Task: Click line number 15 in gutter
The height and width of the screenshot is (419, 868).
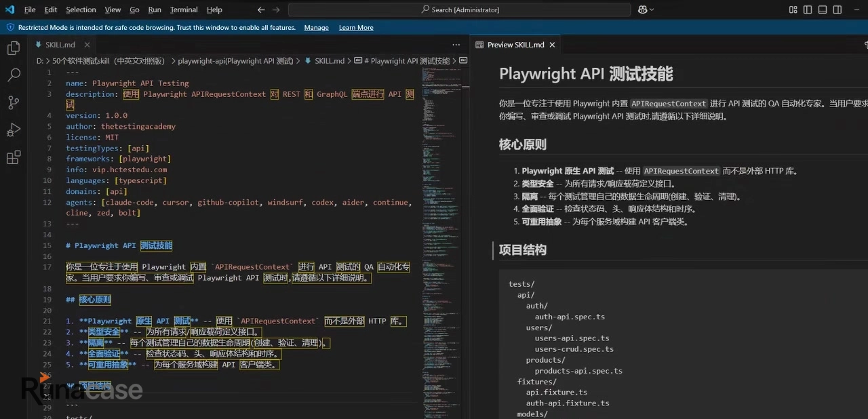Action: [x=47, y=245]
